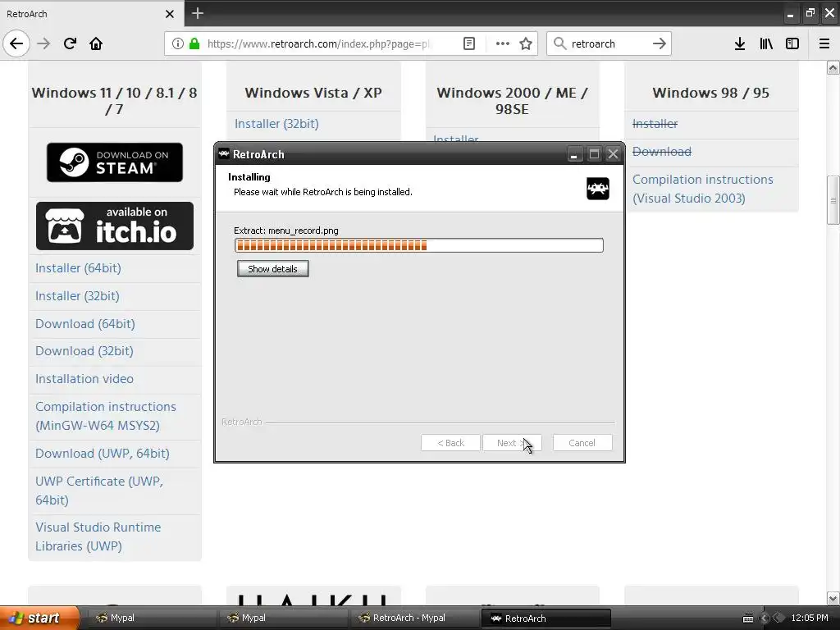This screenshot has height=630, width=840.
Task: Click the Next button in installer
Action: 512,443
